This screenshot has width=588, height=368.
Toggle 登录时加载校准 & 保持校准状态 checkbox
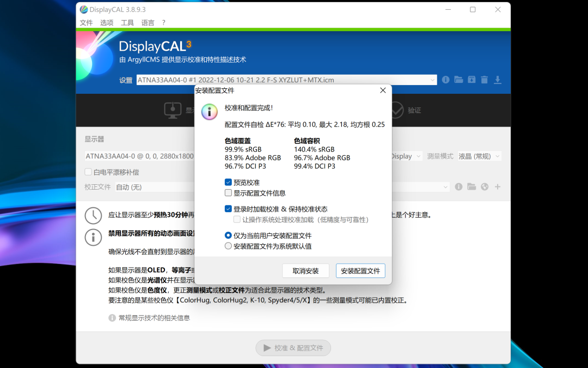228,209
